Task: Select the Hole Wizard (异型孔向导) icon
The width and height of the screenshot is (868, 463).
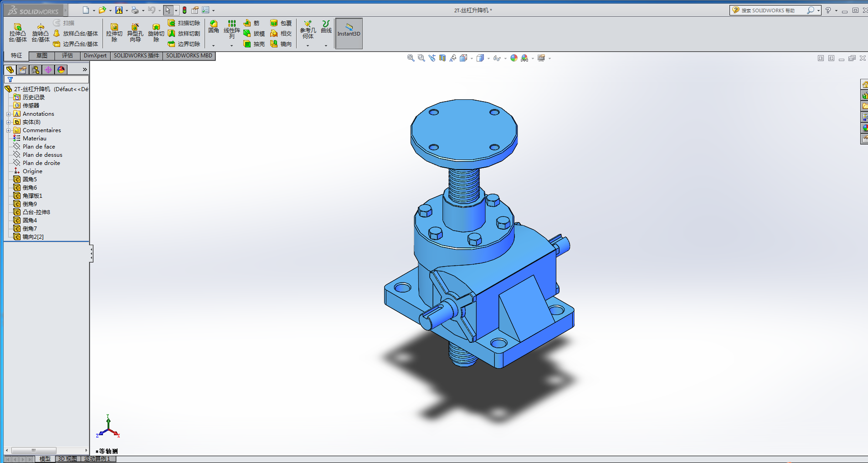Action: [x=135, y=33]
